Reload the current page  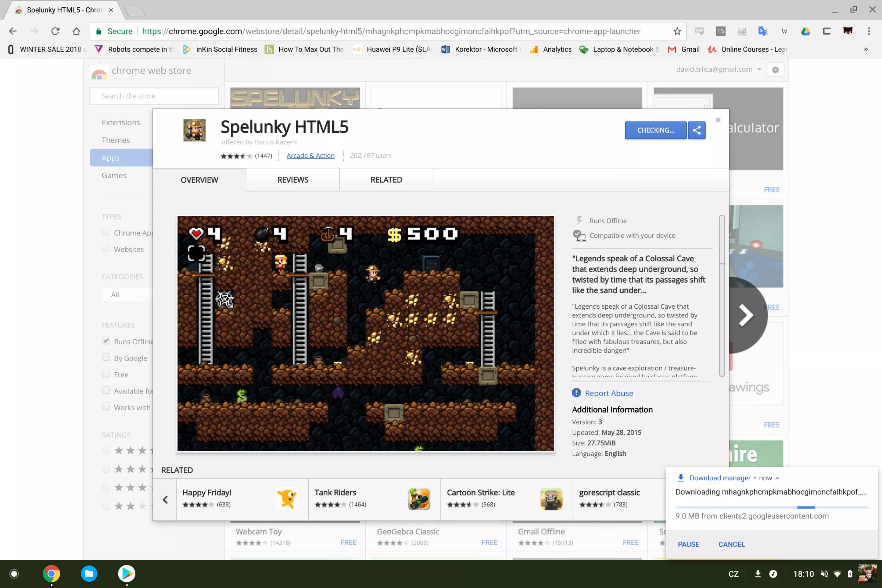tap(55, 31)
